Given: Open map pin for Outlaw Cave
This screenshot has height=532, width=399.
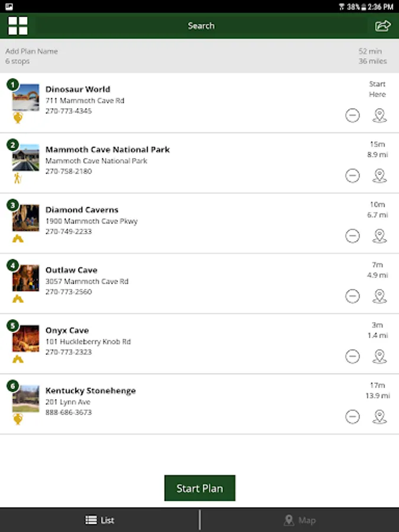Looking at the screenshot, I should 379,296.
